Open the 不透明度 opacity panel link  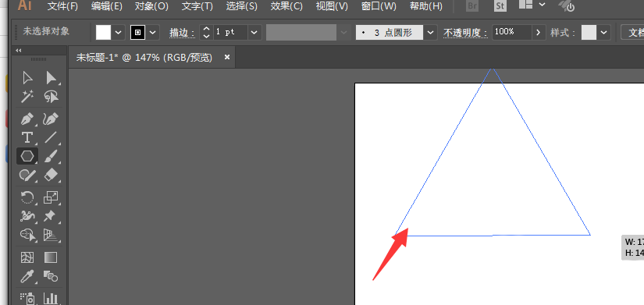pos(465,33)
